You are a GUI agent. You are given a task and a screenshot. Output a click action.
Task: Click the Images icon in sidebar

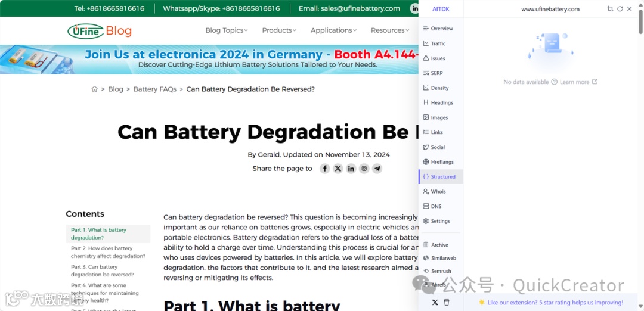[x=426, y=117]
